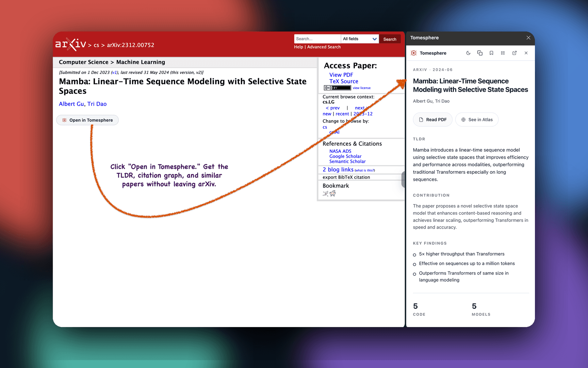Click the 5 CODE stat

[419, 309]
